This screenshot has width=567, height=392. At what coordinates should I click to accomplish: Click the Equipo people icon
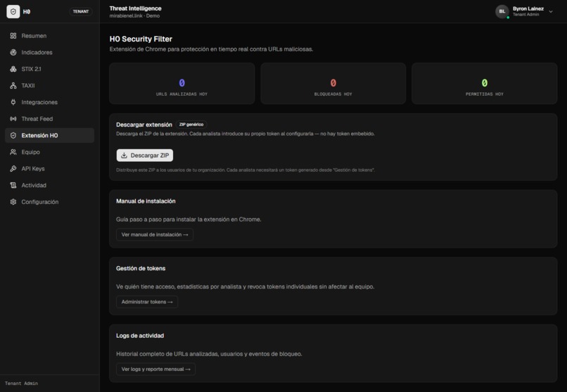point(13,152)
